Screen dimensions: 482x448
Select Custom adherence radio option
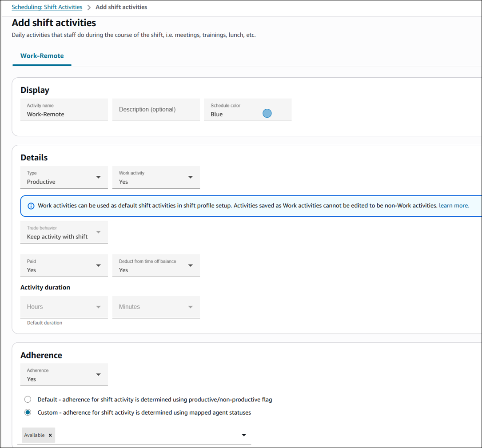pyautogui.click(x=28, y=412)
